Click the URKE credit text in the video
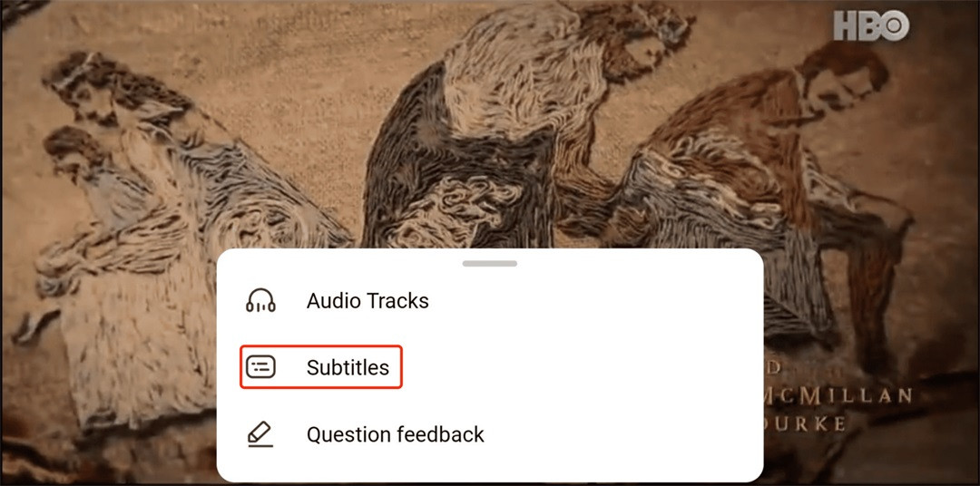The image size is (980, 486). coord(807,423)
